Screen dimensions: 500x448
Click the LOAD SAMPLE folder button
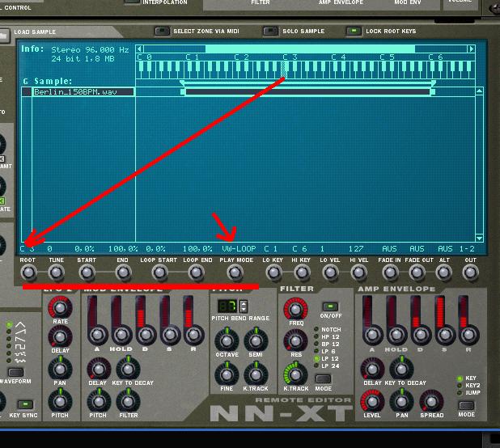[x=3, y=35]
